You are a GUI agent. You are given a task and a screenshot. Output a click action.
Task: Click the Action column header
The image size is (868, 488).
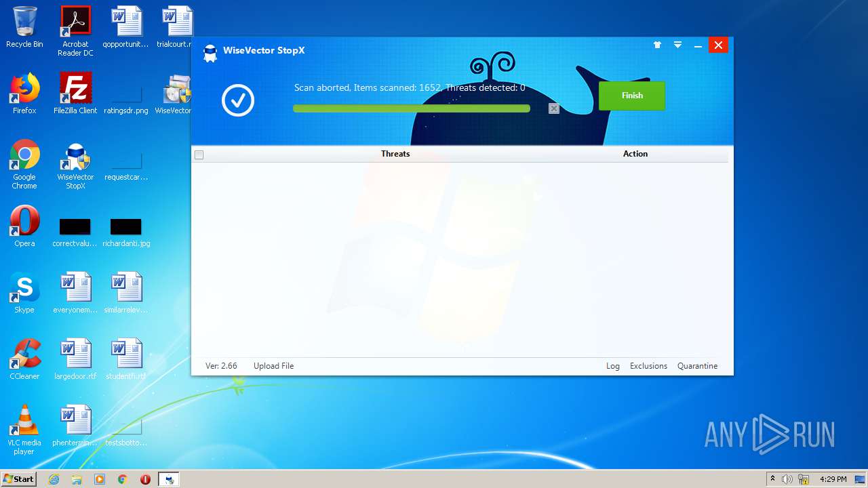pyautogui.click(x=635, y=154)
